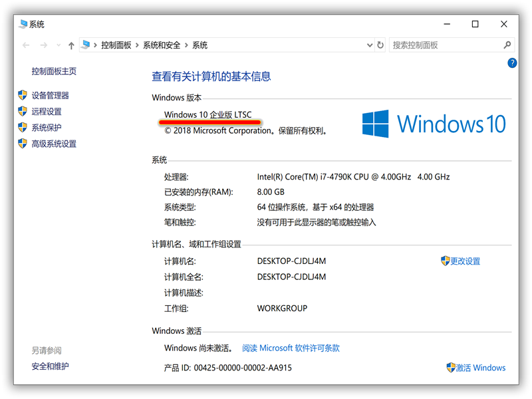Expand the address bar history dropdown
The width and height of the screenshot is (532, 399).
(370, 45)
